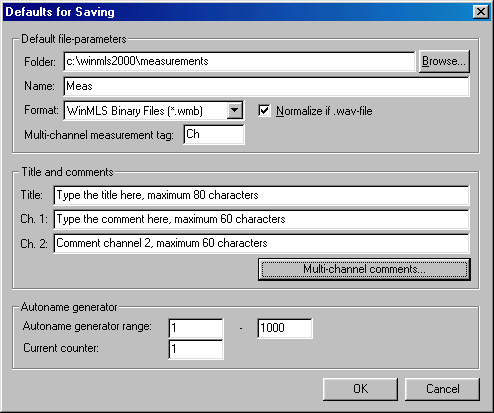
Task: Dismiss dialog with the Cancel button
Action: click(x=442, y=389)
